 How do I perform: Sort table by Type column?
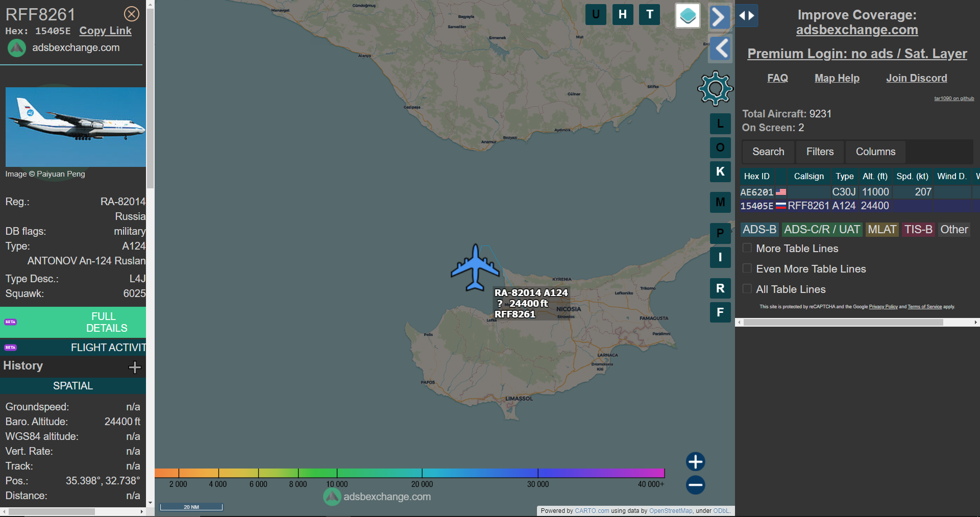(844, 176)
